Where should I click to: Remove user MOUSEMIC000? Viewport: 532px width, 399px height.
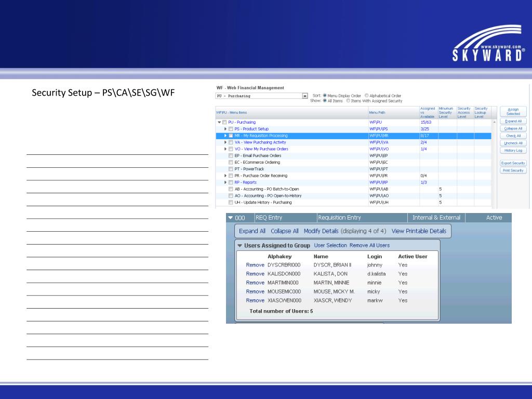255,291
